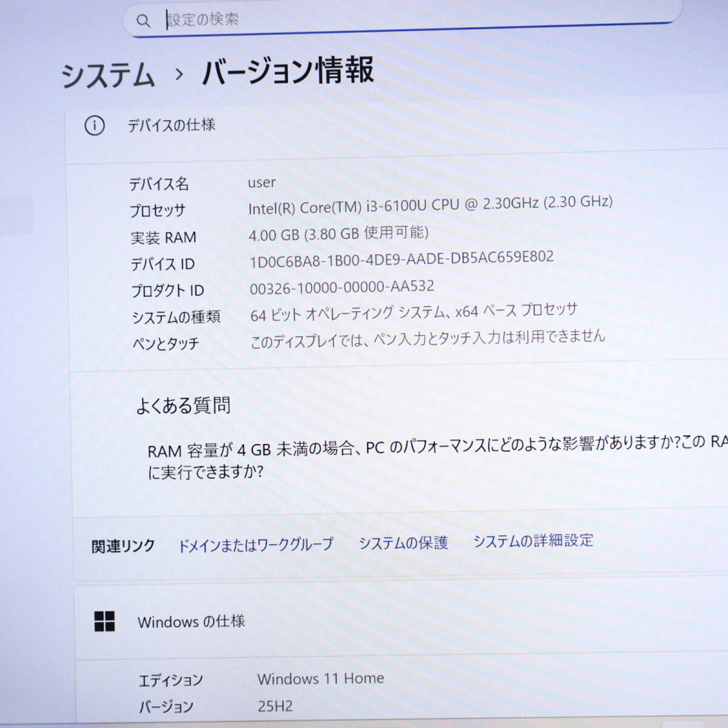Select product ID 00326-10000-00000-AA532
Viewport: 728px width, 728px height.
point(342,286)
